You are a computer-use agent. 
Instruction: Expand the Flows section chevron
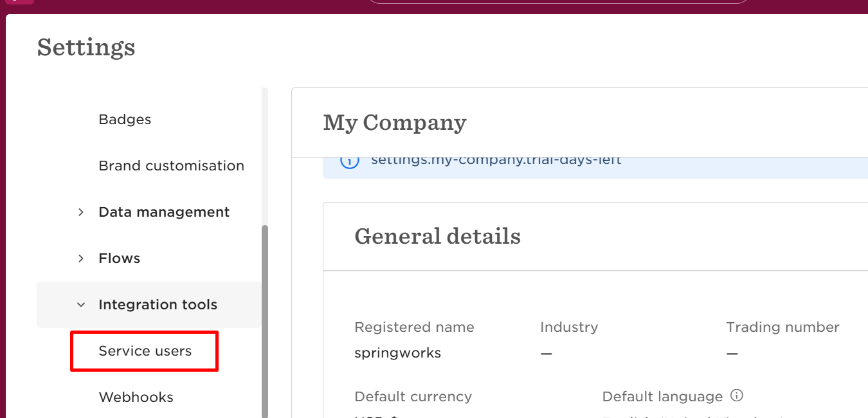(81, 259)
